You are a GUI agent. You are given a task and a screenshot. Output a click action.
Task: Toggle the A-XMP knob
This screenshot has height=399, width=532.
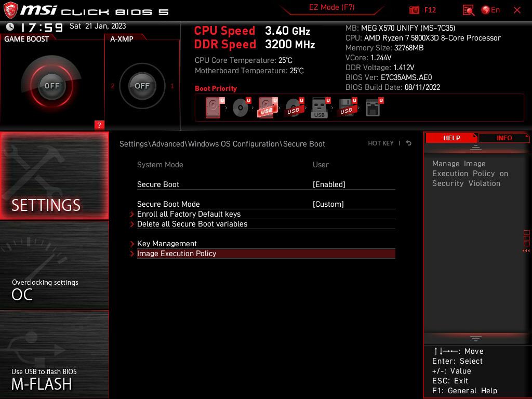pos(142,86)
